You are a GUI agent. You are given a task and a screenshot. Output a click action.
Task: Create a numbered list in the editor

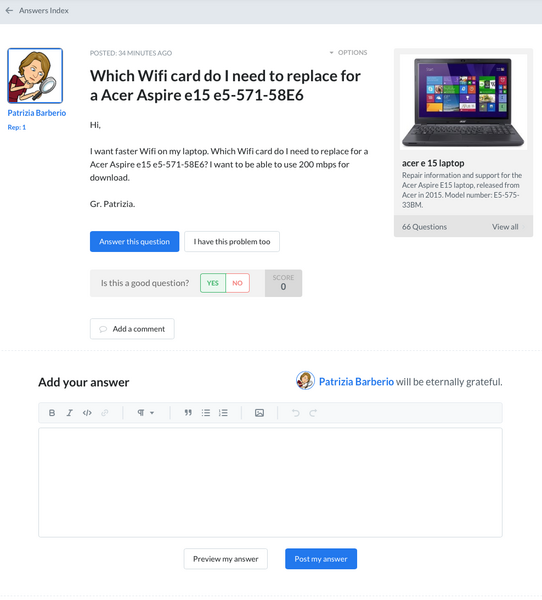tap(223, 412)
